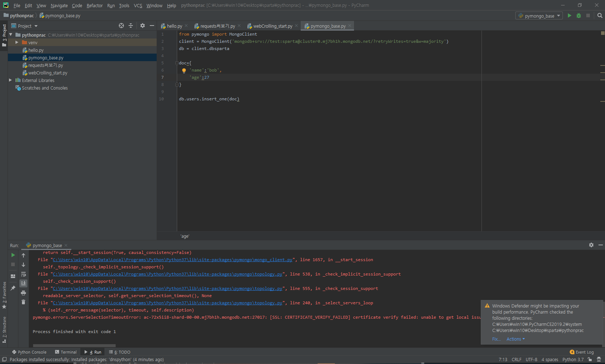Toggle the read-only lock in the status bar
This screenshot has width=605, height=364.
point(590,359)
